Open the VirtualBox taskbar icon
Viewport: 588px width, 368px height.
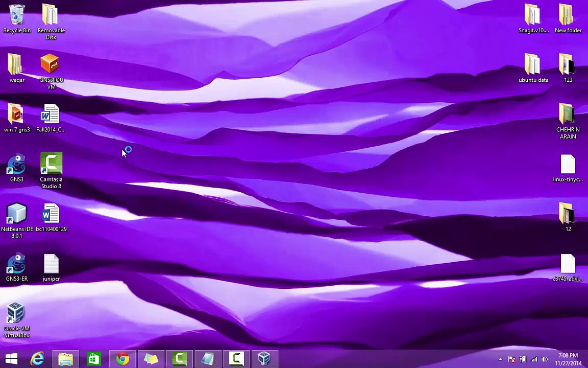click(265, 359)
